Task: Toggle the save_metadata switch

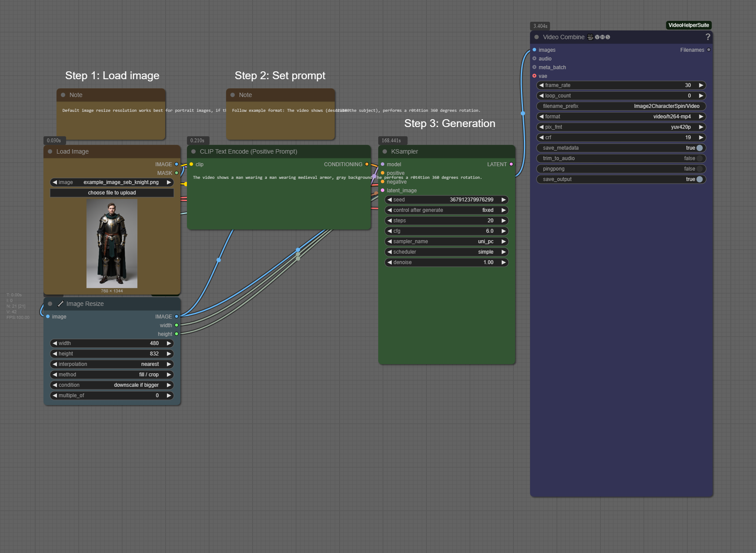Action: tap(699, 148)
